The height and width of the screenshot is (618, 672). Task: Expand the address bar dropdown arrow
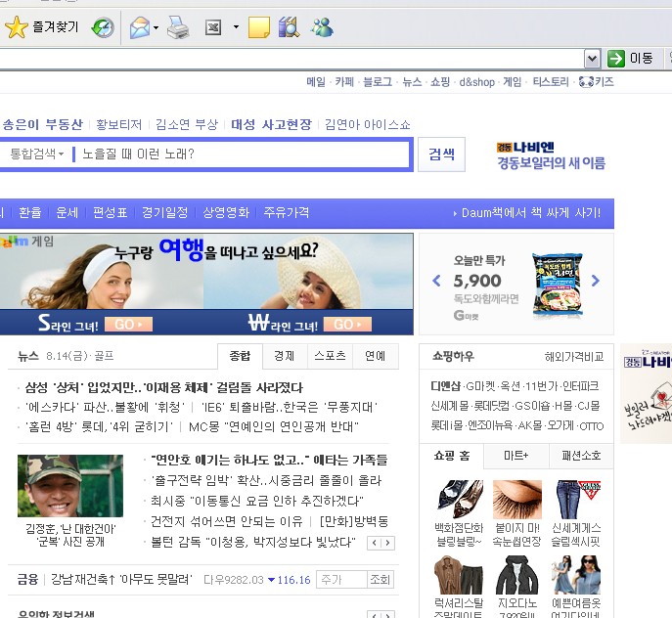pos(593,59)
